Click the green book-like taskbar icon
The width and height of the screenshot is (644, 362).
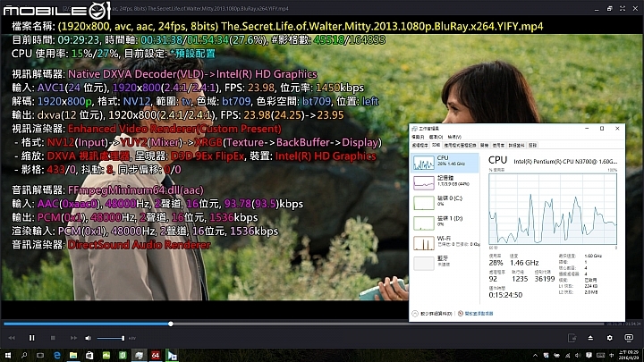click(123, 355)
